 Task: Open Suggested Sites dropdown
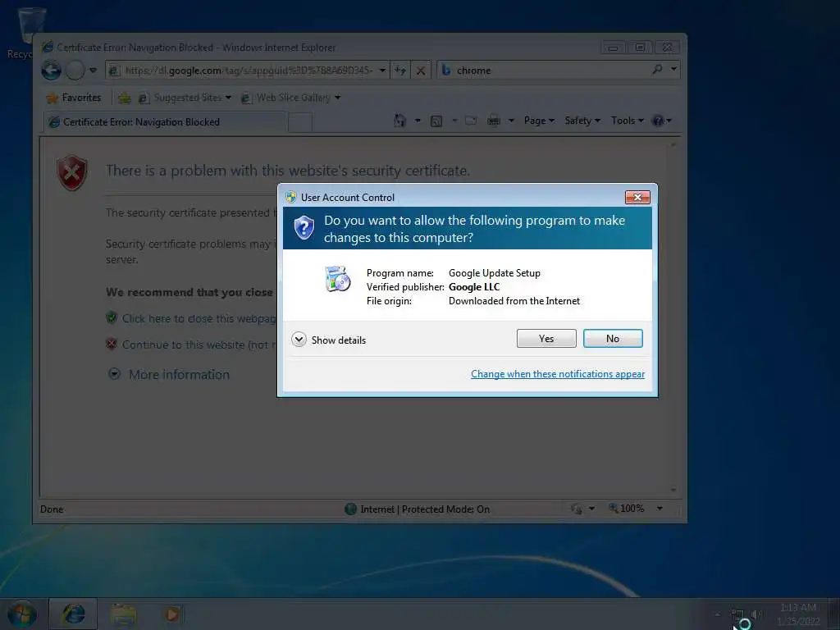click(x=185, y=98)
